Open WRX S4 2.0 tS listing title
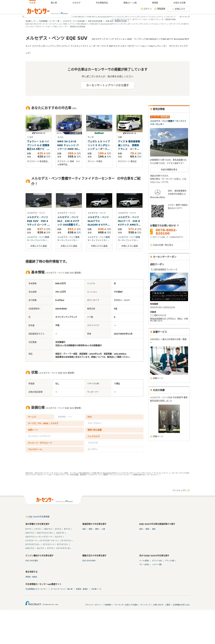215x644 pixels. [x=69, y=145]
